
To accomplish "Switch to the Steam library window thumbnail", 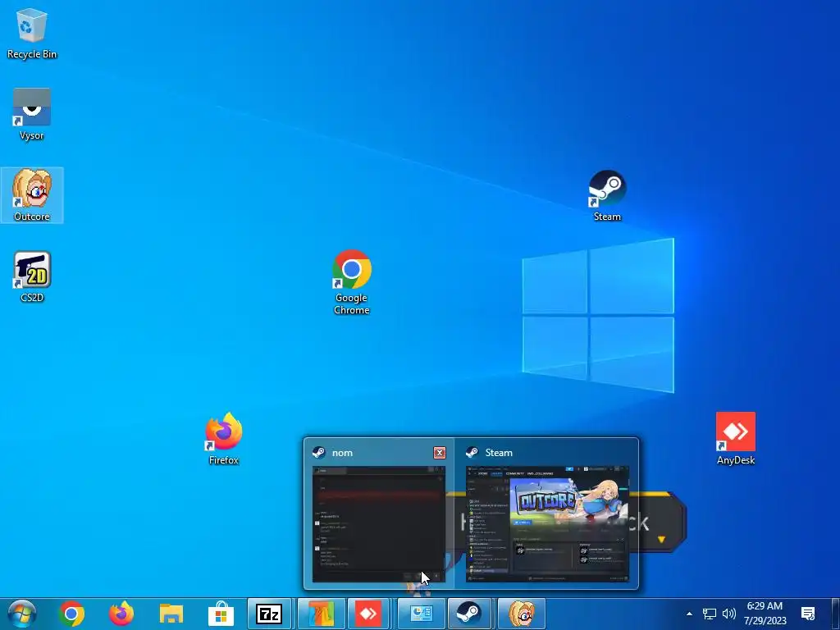I will point(547,524).
